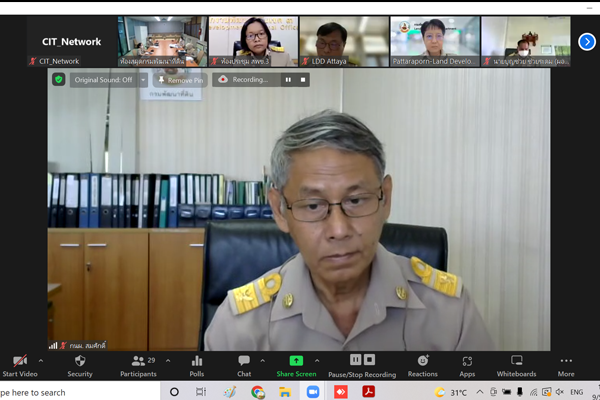Select Pattaraporn-Land Develo... video thumbnail

(435, 41)
